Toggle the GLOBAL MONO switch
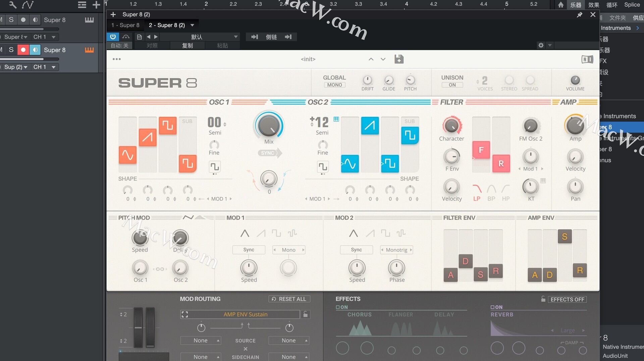The image size is (644, 361). click(x=334, y=85)
